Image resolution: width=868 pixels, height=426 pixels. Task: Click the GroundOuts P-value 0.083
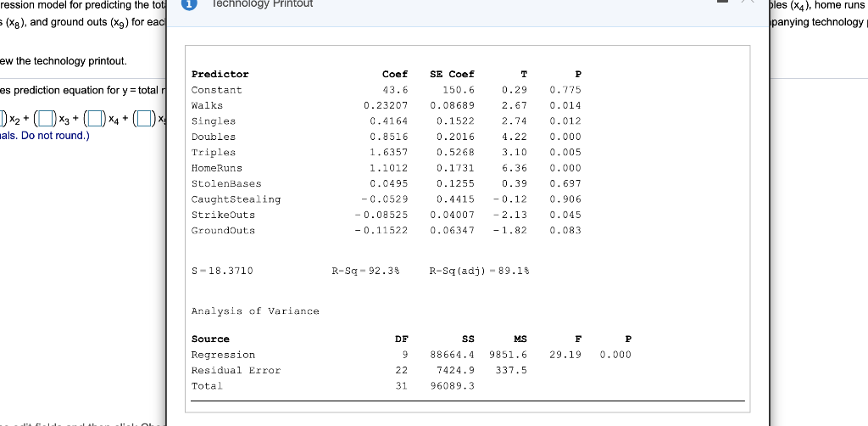(x=565, y=230)
